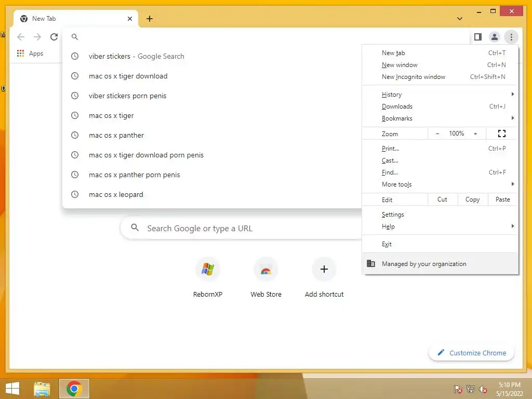The image size is (532, 399).
Task: Open the Apps grid icon in bookmarks bar
Action: tap(20, 54)
